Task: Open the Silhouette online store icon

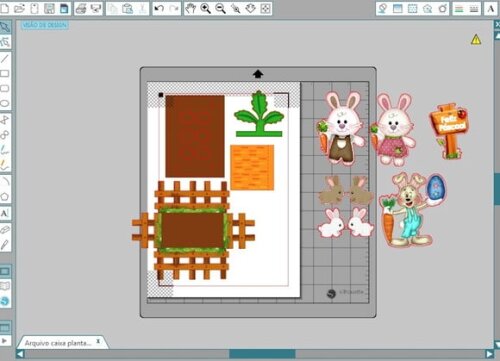Action: pyautogui.click(x=5, y=301)
